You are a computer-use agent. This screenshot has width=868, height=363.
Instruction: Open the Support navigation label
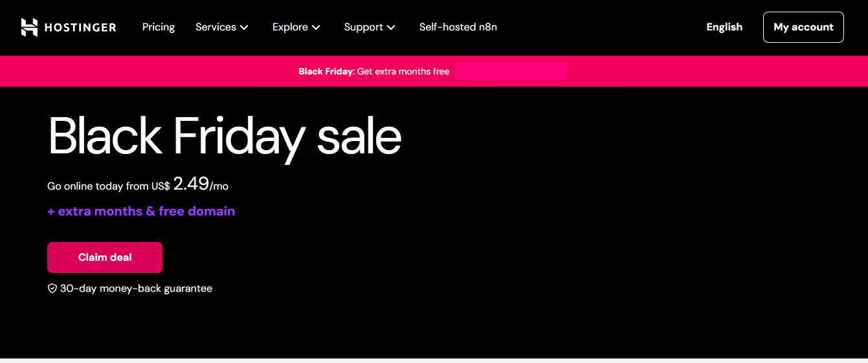[363, 27]
